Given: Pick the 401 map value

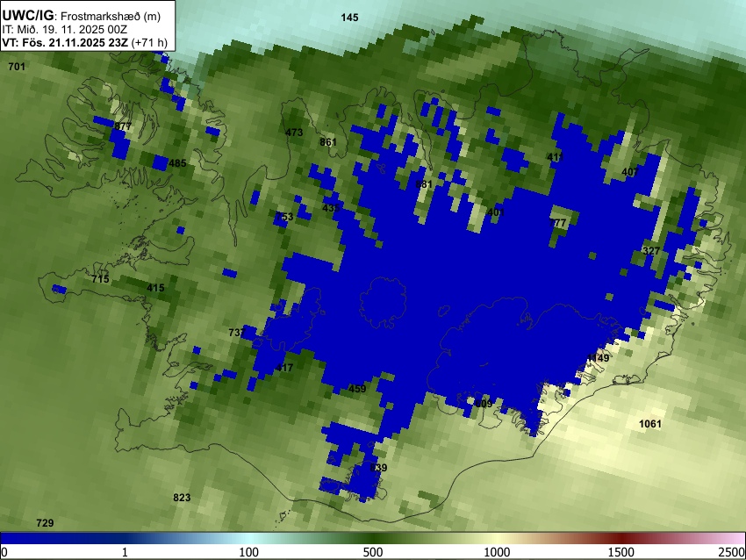Looking at the screenshot, I should pyautogui.click(x=496, y=212).
